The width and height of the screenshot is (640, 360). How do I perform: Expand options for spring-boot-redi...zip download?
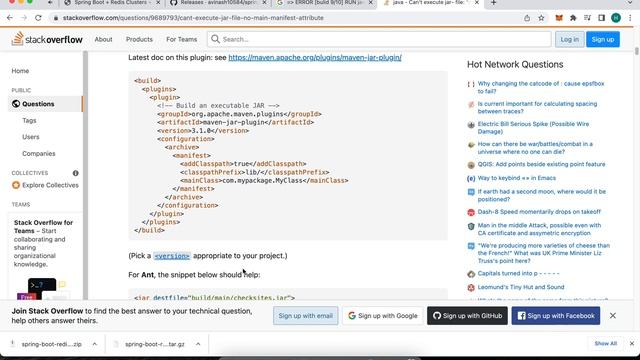click(95, 344)
